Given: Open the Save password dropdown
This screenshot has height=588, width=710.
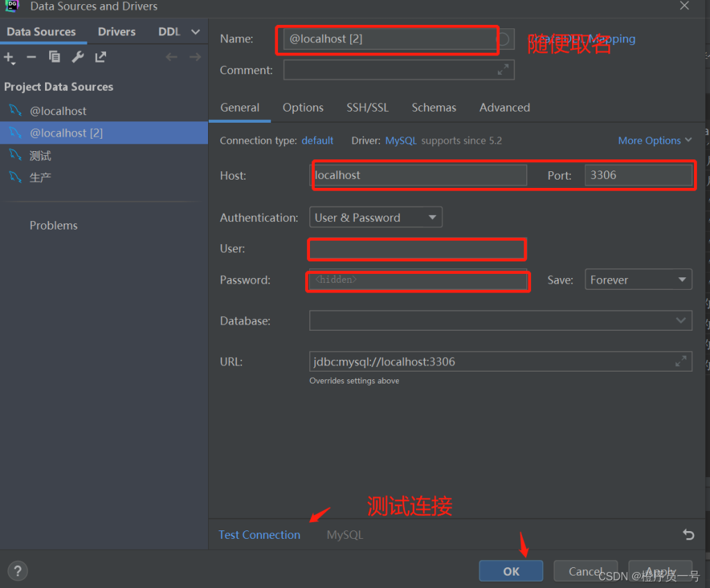Looking at the screenshot, I should coord(638,280).
